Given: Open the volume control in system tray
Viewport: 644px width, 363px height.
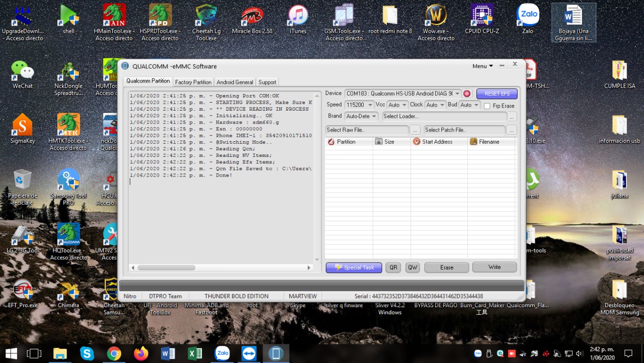Looking at the screenshot, I should pos(580,353).
